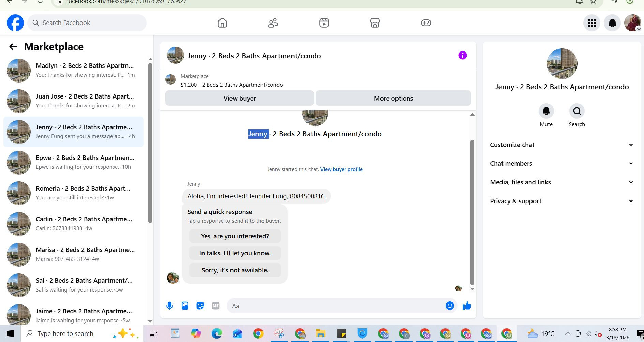
Task: Open the account profile picture menu
Action: click(633, 23)
